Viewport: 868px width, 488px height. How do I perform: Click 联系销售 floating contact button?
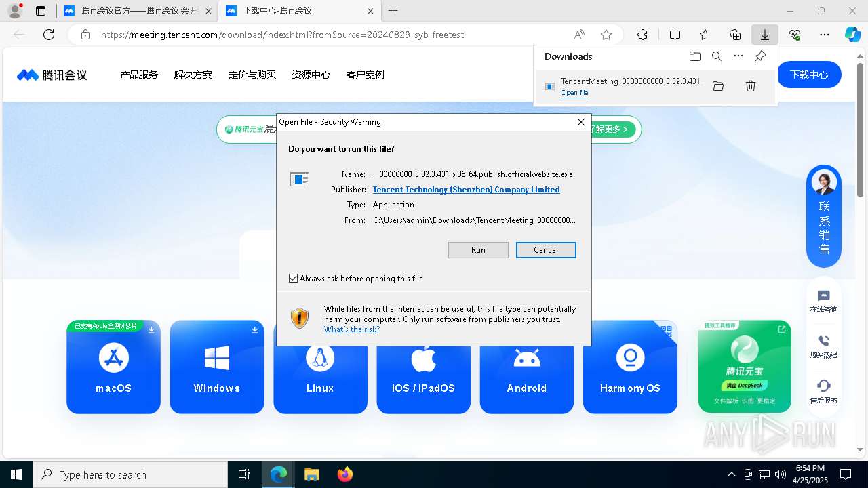click(824, 216)
